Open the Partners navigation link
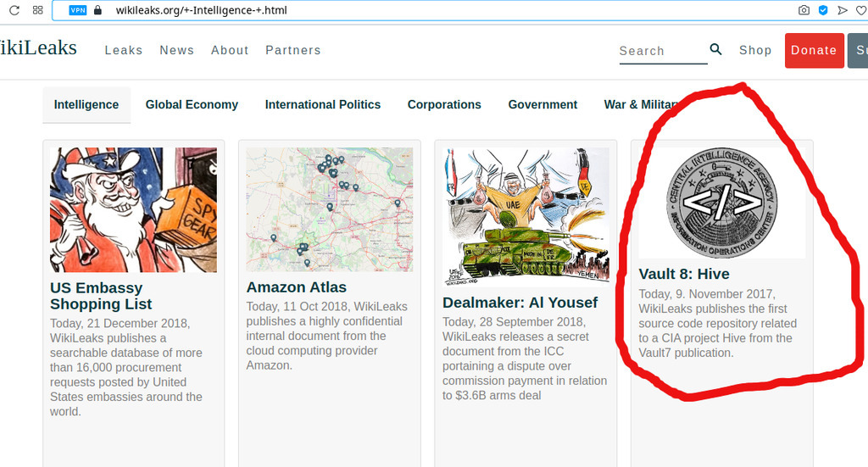Viewport: 868px width, 467px height. tap(293, 50)
